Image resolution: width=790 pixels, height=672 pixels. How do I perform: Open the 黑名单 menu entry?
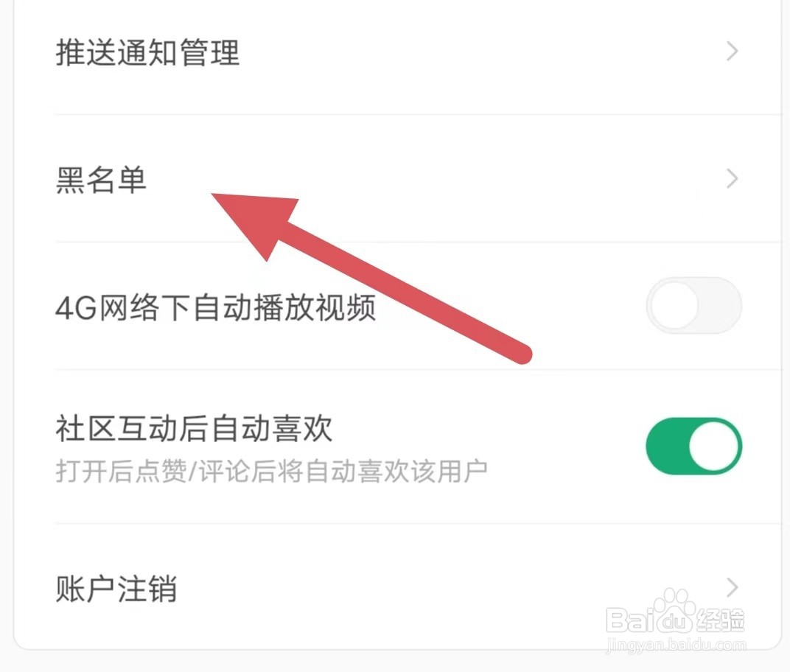point(398,179)
